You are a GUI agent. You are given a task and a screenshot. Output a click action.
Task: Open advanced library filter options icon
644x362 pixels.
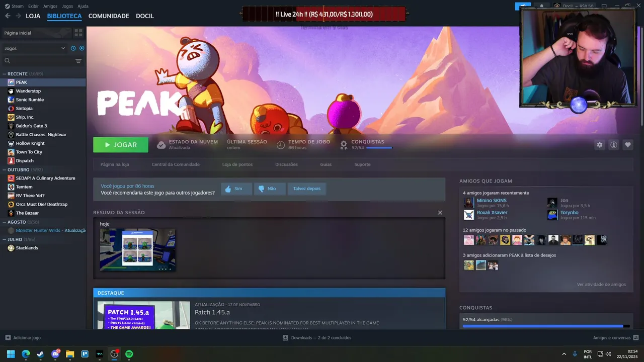tap(78, 61)
